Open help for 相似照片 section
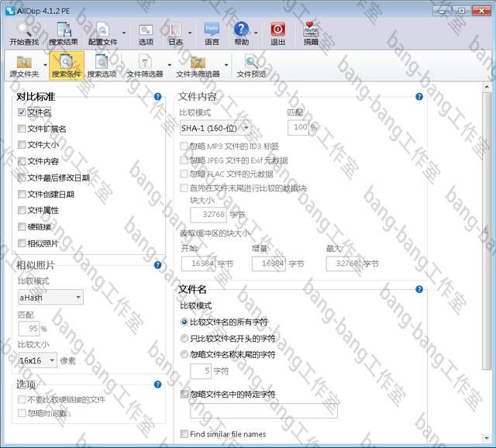496x448 pixels. coord(157,265)
